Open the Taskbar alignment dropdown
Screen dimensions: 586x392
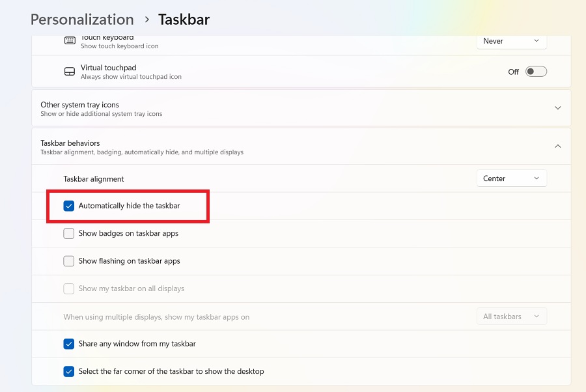coord(512,178)
